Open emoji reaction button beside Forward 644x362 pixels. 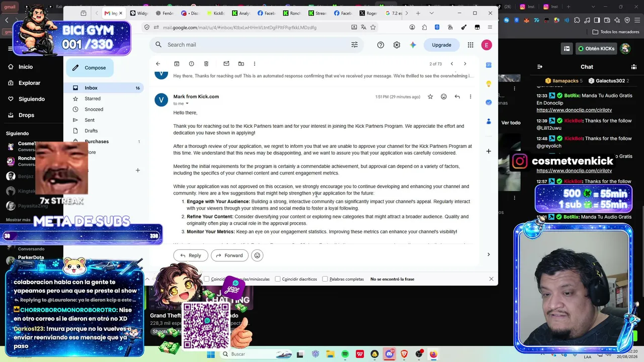pos(257,255)
